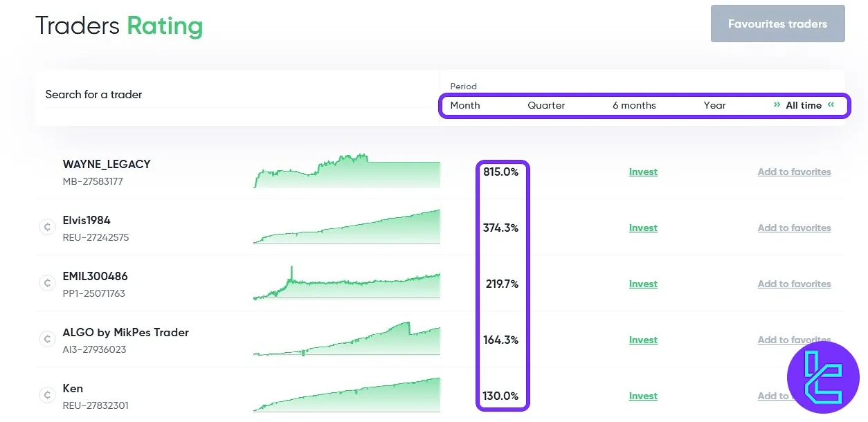Click account ID PP1-25071763
Image resolution: width=868 pixels, height=422 pixels.
tap(93, 294)
